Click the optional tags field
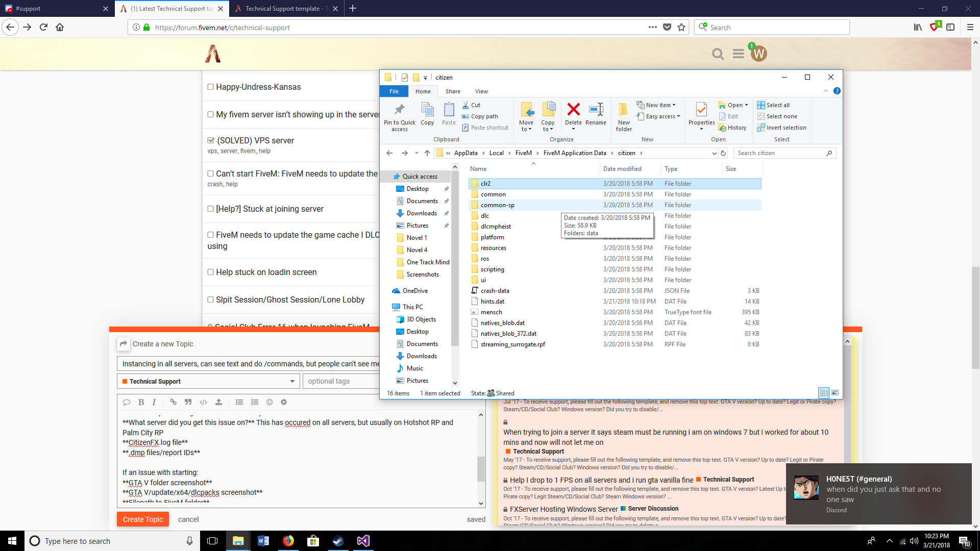 coord(341,381)
